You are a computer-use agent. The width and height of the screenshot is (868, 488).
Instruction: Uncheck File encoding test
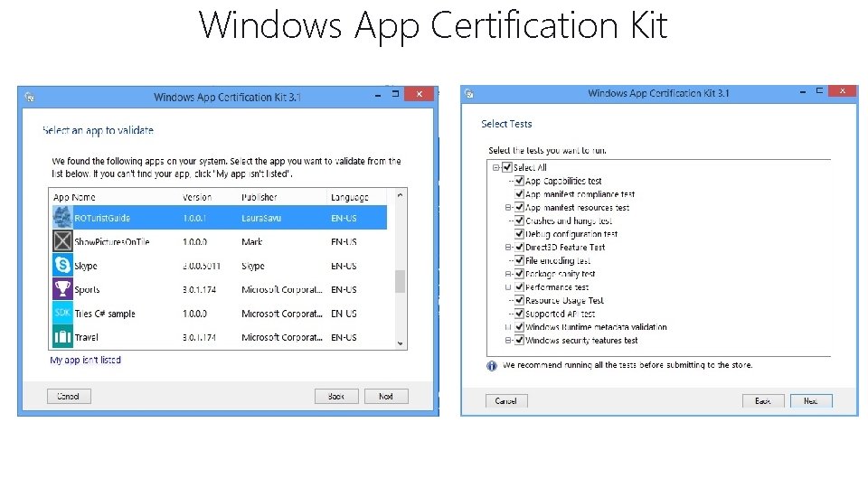pos(519,260)
